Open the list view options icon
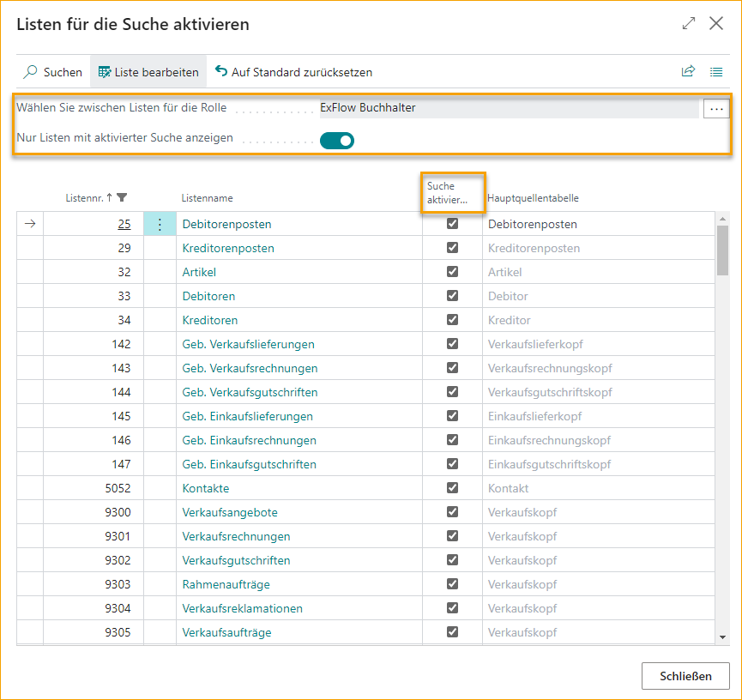The image size is (742, 700). tap(716, 72)
